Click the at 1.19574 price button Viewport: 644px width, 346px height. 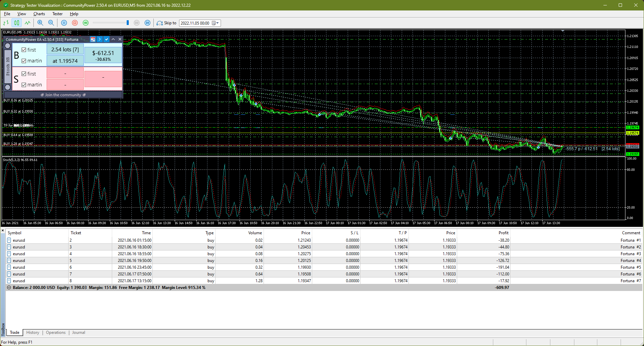pyautogui.click(x=65, y=61)
